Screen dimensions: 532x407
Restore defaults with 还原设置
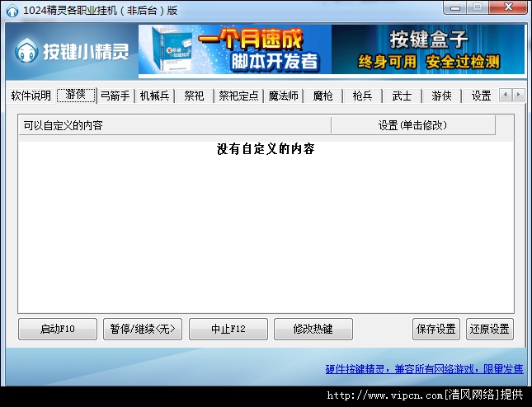489,329
